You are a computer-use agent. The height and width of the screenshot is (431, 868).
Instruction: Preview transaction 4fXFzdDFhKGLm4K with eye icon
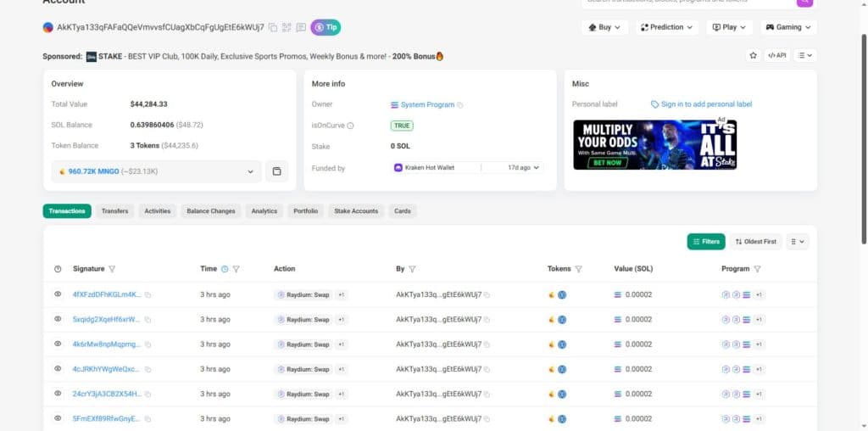pos(58,294)
